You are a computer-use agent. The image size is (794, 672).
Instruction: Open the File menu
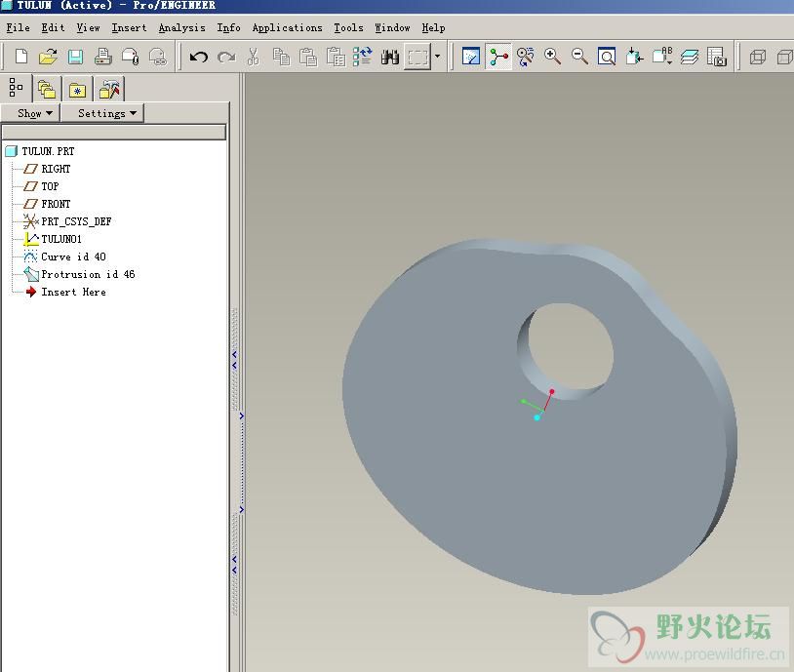(x=19, y=28)
